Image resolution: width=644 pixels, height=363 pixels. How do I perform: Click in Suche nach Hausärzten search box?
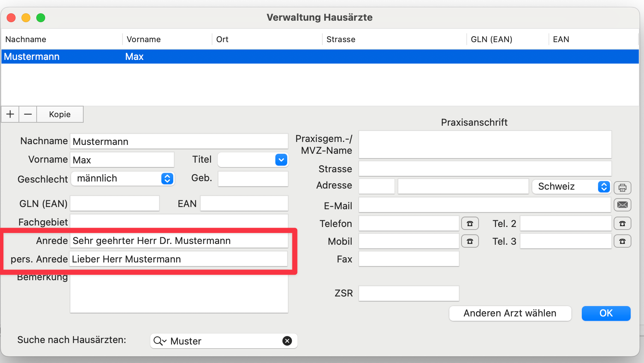pyautogui.click(x=224, y=341)
